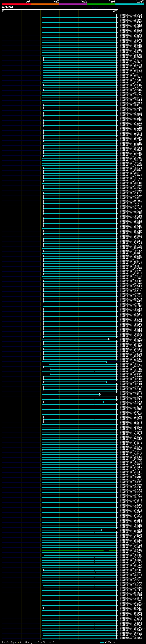Click the green ~80% identity legend segment
Screen dimensions: 146x644
[101, 4]
